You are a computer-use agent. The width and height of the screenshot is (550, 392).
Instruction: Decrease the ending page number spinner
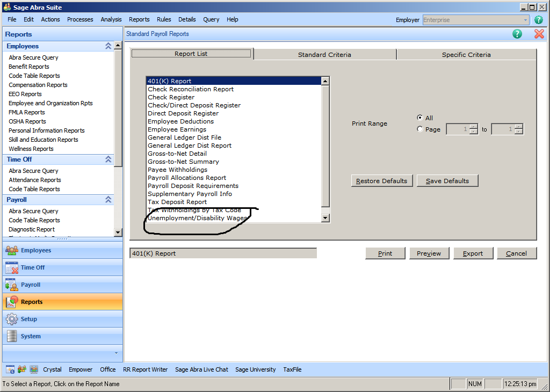tap(519, 132)
